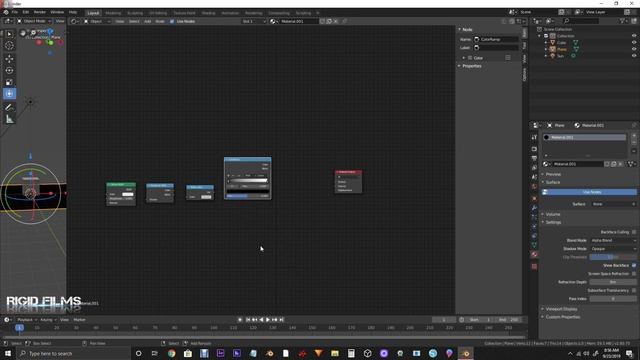
Task: Open the Object Mode dropdown
Action: (34, 21)
